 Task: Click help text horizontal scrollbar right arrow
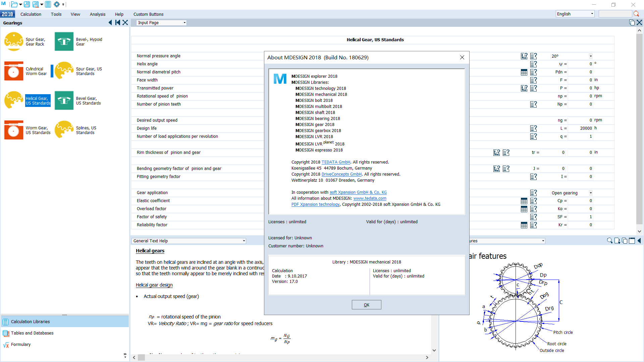[427, 357]
